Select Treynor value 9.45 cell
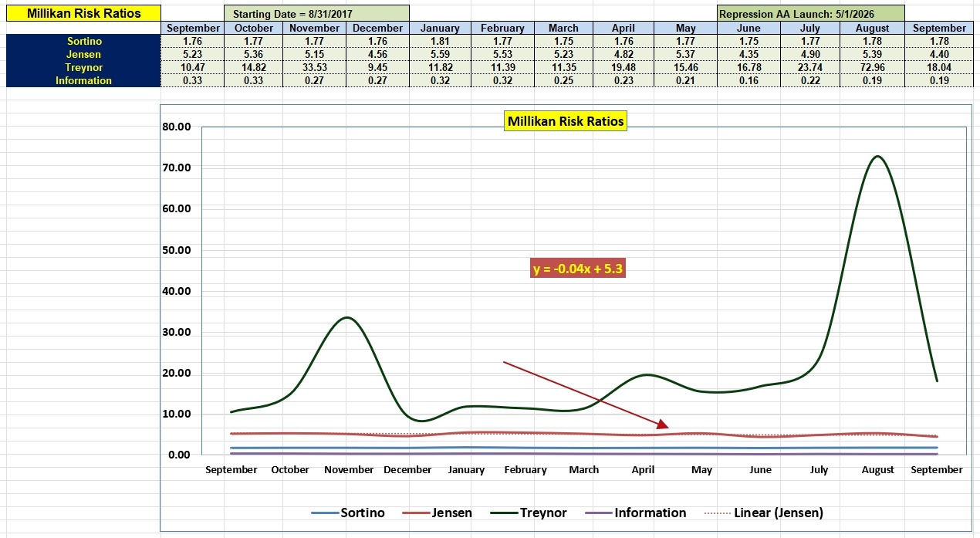 378,67
